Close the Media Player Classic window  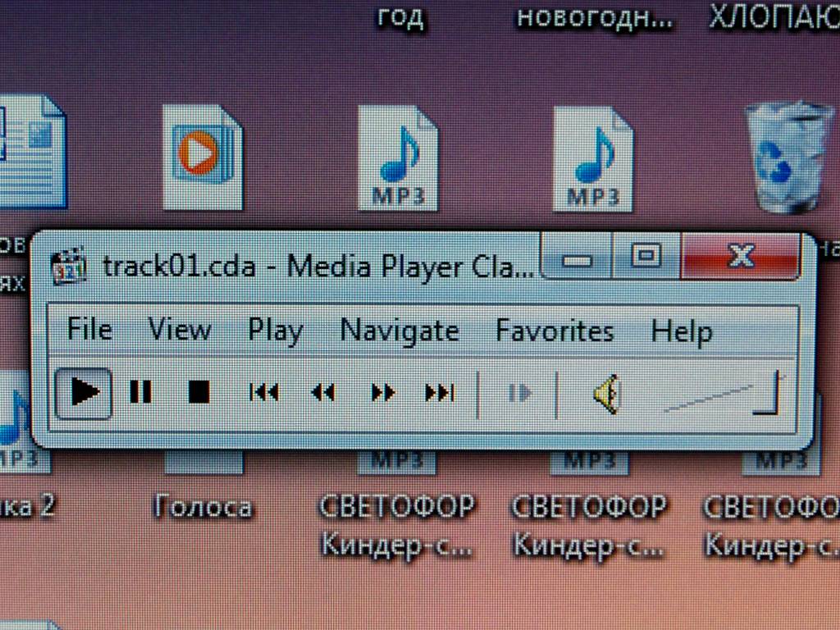[x=742, y=256]
